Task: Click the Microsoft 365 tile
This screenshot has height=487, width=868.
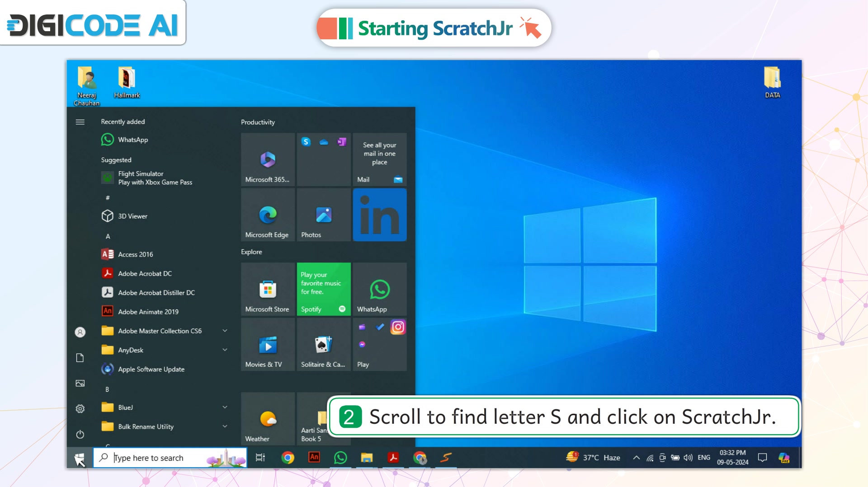Action: (x=268, y=159)
